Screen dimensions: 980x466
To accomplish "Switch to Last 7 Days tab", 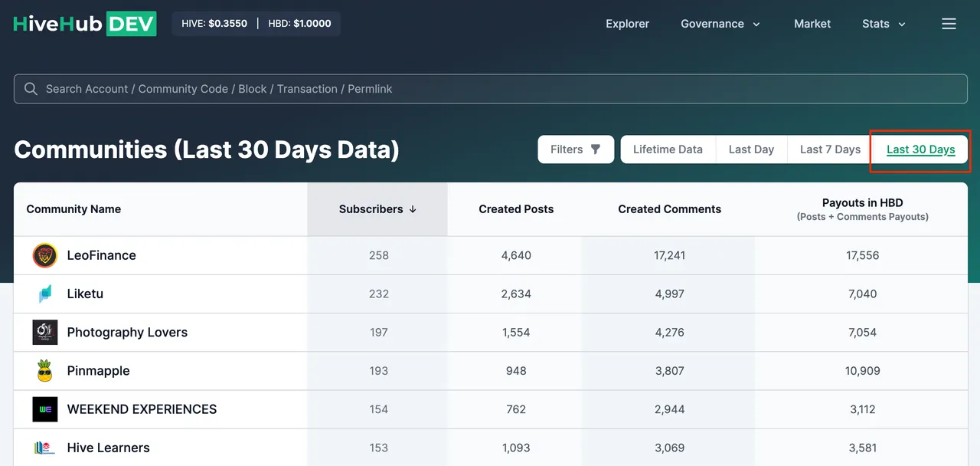I will [830, 149].
